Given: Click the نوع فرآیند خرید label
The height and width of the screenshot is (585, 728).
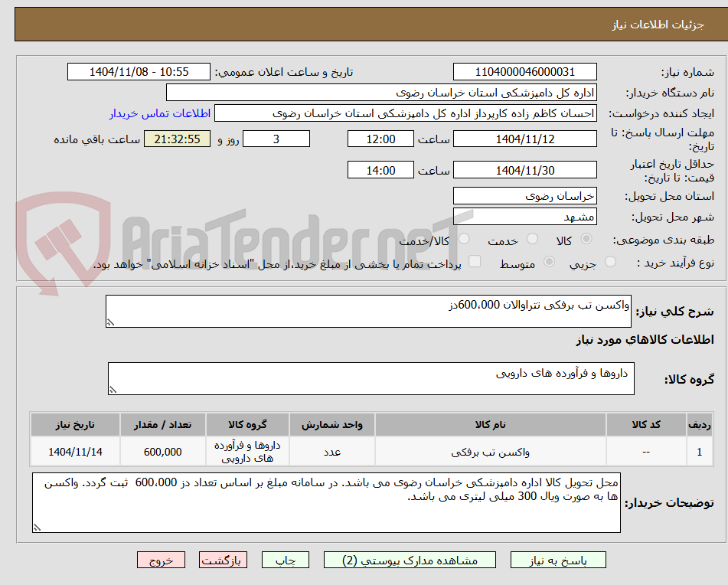Looking at the screenshot, I should (675, 263).
